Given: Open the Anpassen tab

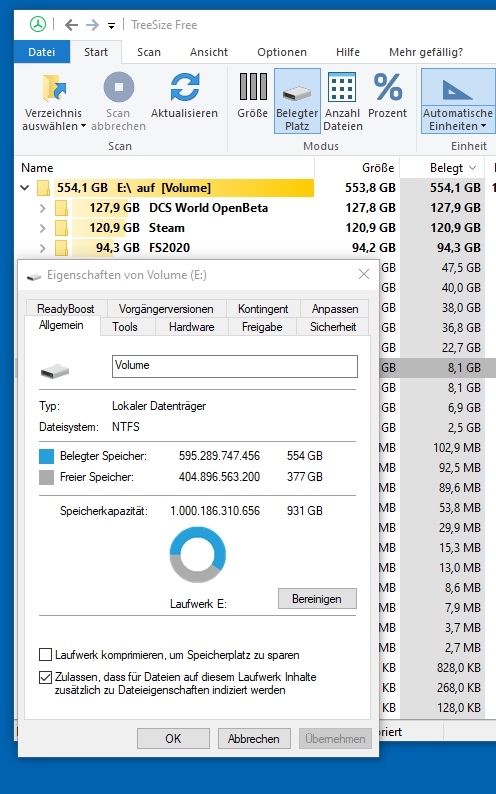Looking at the screenshot, I should click(x=335, y=308).
